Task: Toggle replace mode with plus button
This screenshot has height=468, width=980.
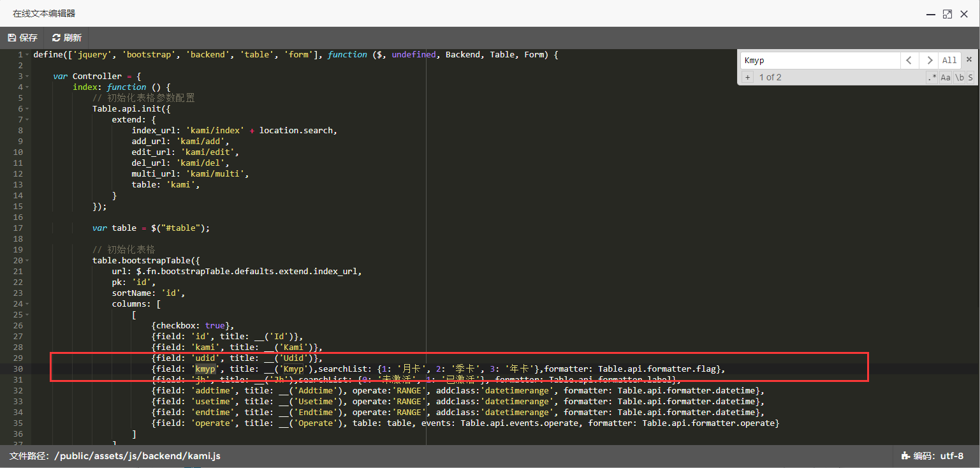Action: coord(747,77)
